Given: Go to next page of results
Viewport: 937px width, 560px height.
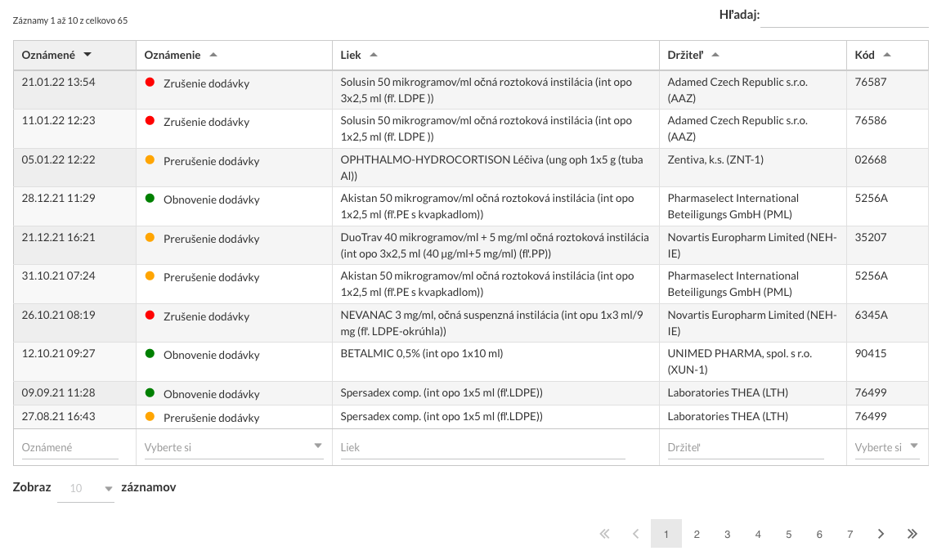Looking at the screenshot, I should click(881, 534).
